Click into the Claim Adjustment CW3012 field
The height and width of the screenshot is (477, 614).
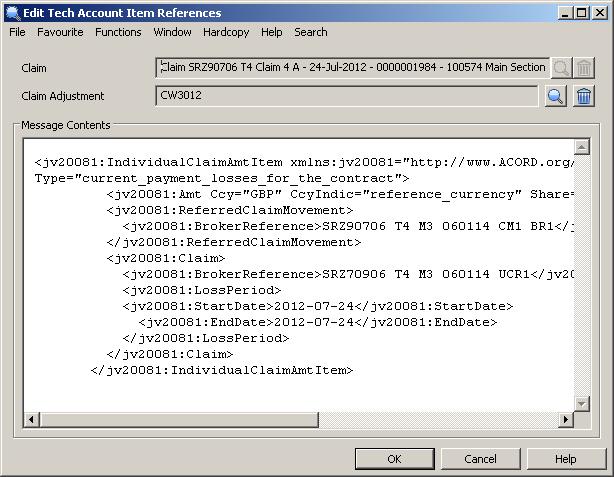click(x=347, y=96)
